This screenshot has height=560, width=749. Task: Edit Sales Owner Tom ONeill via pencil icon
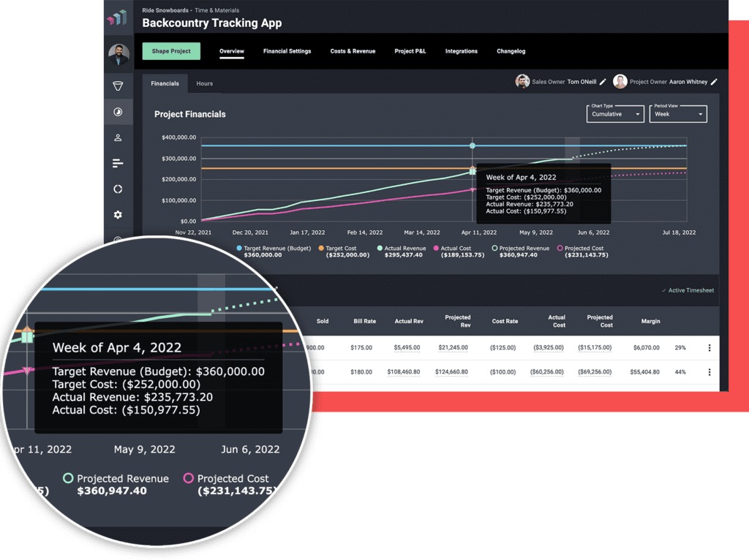pyautogui.click(x=603, y=81)
